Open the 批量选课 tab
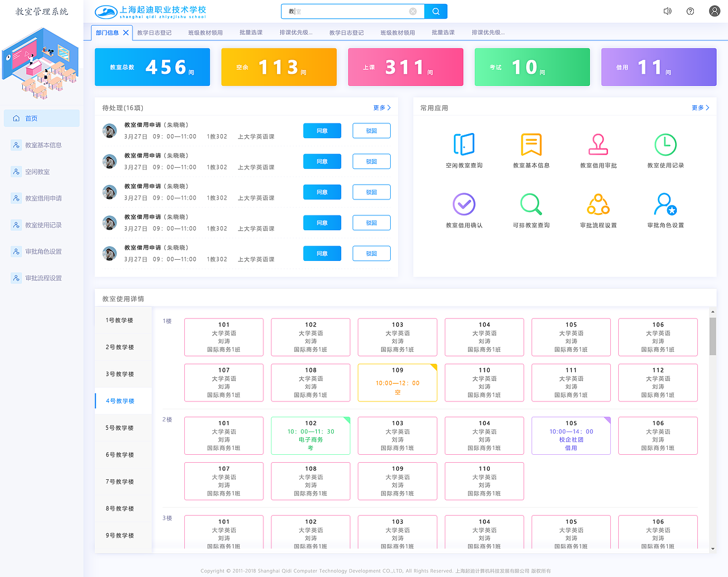The height and width of the screenshot is (577, 728). [251, 32]
